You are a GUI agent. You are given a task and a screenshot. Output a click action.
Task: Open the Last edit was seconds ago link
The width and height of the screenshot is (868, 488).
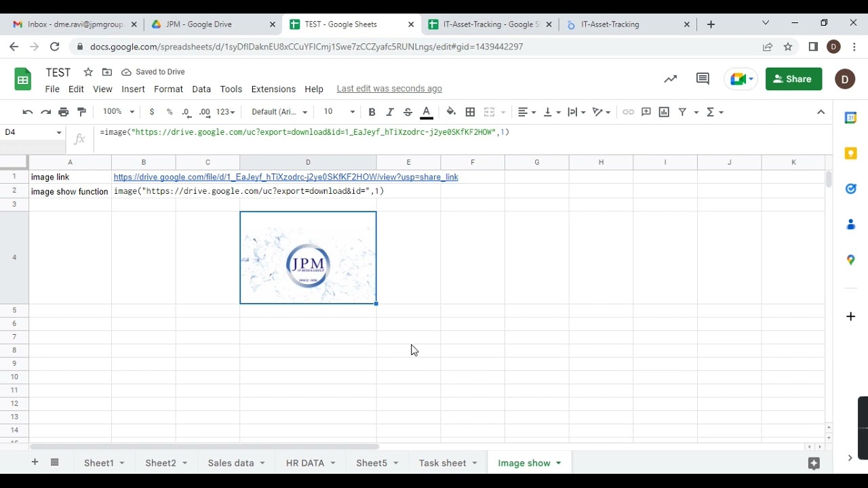(389, 89)
